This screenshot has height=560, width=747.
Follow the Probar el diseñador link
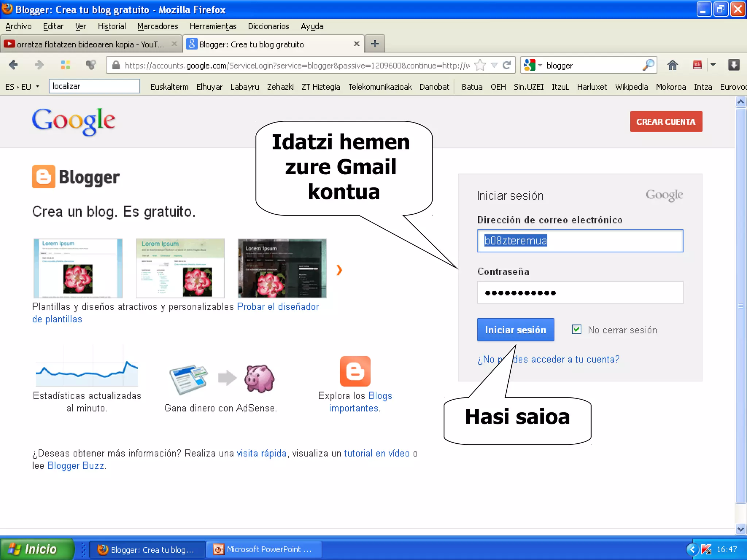pos(278,307)
